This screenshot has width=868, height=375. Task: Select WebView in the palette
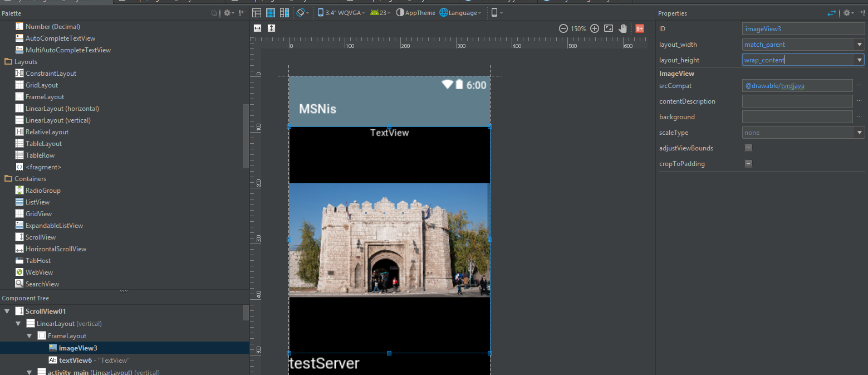click(35, 272)
